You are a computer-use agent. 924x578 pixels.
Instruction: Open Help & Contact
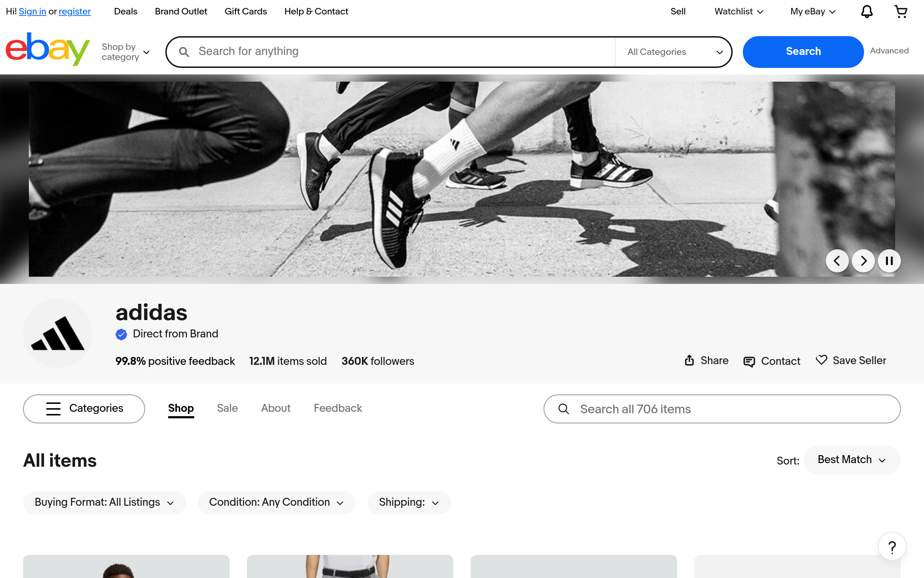[x=316, y=12]
